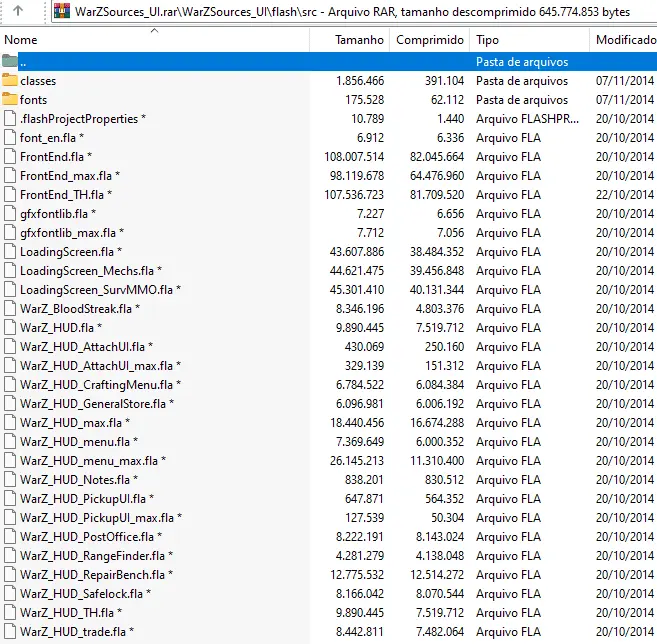Image resolution: width=657 pixels, height=644 pixels.
Task: Click compressed value 62.112 of fonts folder
Action: point(447,100)
